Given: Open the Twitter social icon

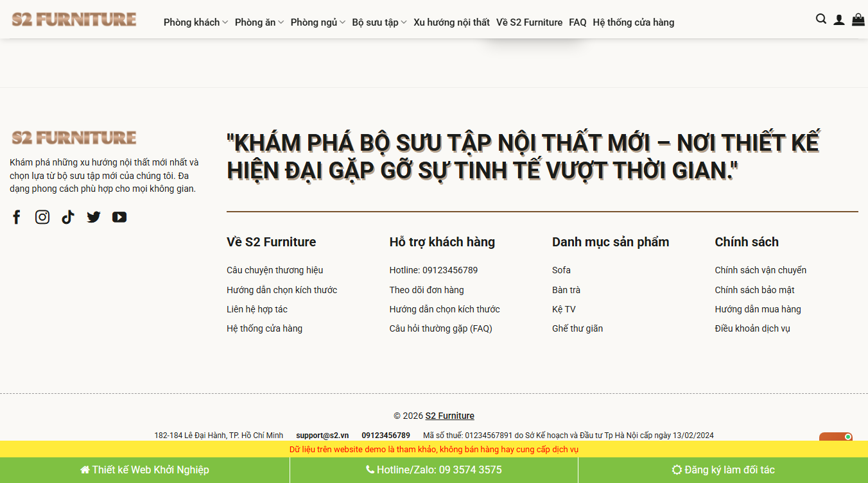Looking at the screenshot, I should pyautogui.click(x=94, y=217).
